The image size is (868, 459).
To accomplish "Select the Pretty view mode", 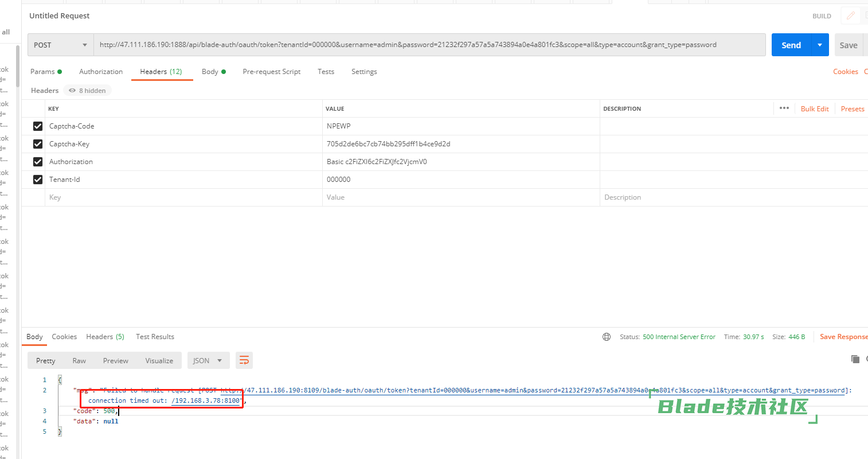I will click(46, 360).
